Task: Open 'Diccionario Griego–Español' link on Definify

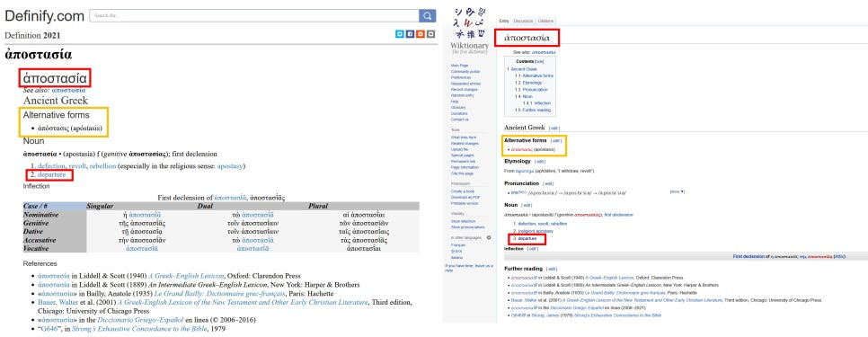Action: tap(140, 320)
